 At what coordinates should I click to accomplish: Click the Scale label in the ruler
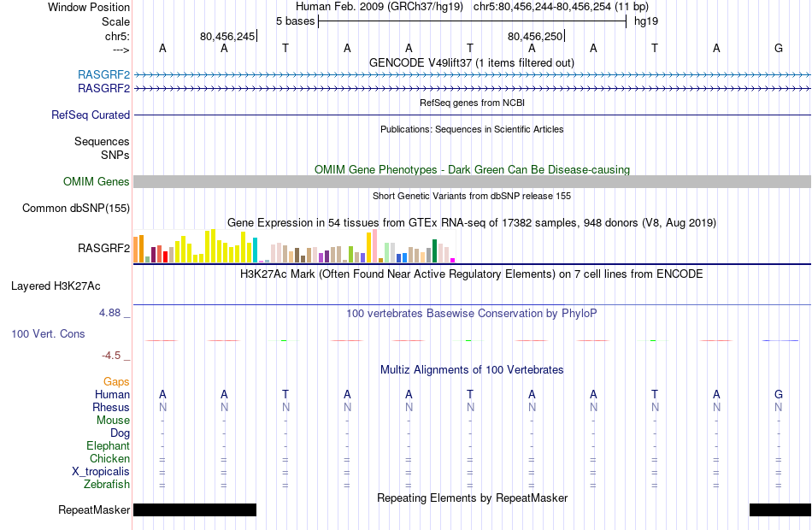tap(115, 21)
